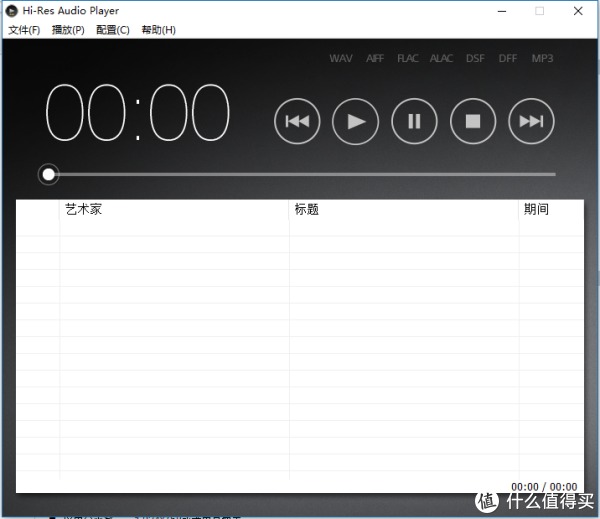Start playback with the Play button
This screenshot has height=519, width=600.
[355, 121]
